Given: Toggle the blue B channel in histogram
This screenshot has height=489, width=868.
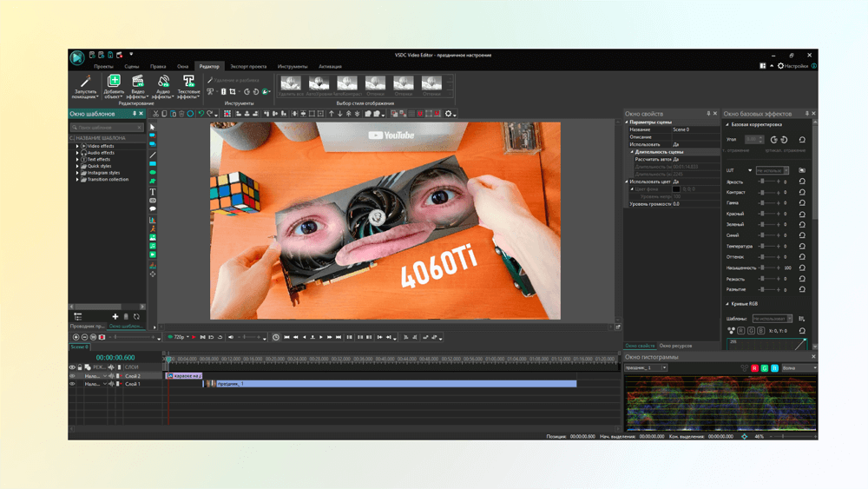Looking at the screenshot, I should coord(774,368).
